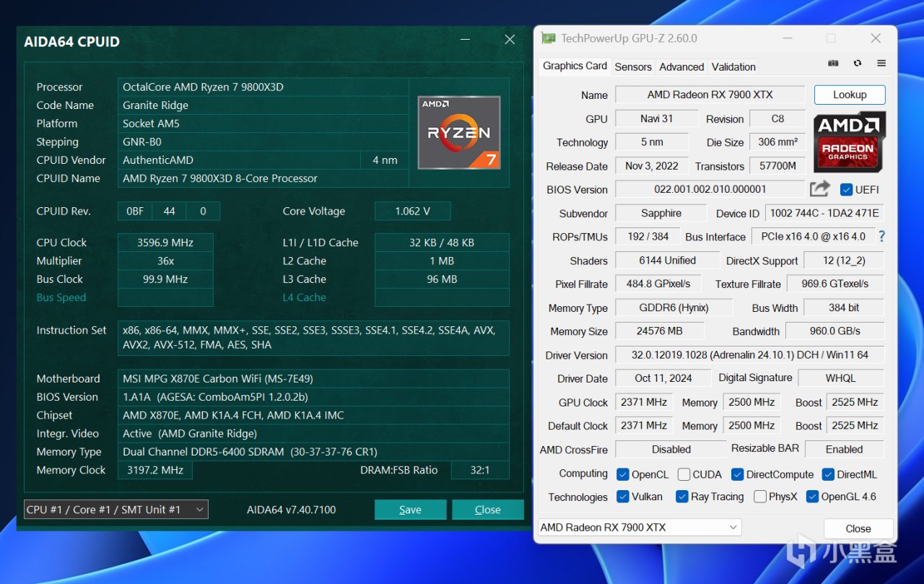Open the GPU-Z hamburger menu
The width and height of the screenshot is (924, 584).
coord(881,64)
